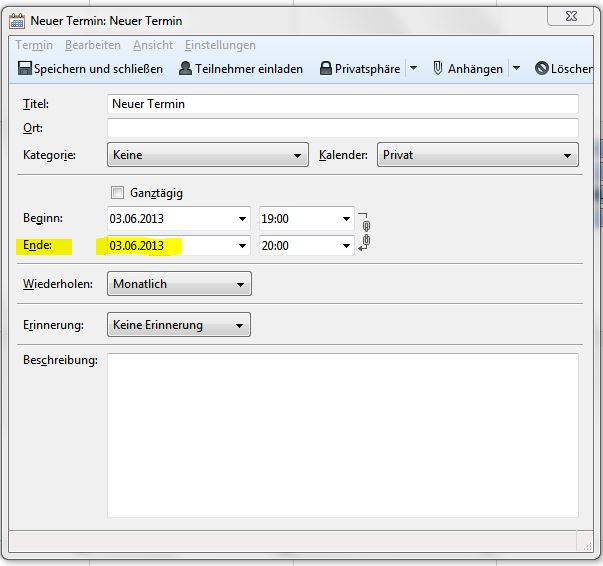This screenshot has width=603, height=566.
Task: Click Speichern und schließen label
Action: click(x=98, y=69)
